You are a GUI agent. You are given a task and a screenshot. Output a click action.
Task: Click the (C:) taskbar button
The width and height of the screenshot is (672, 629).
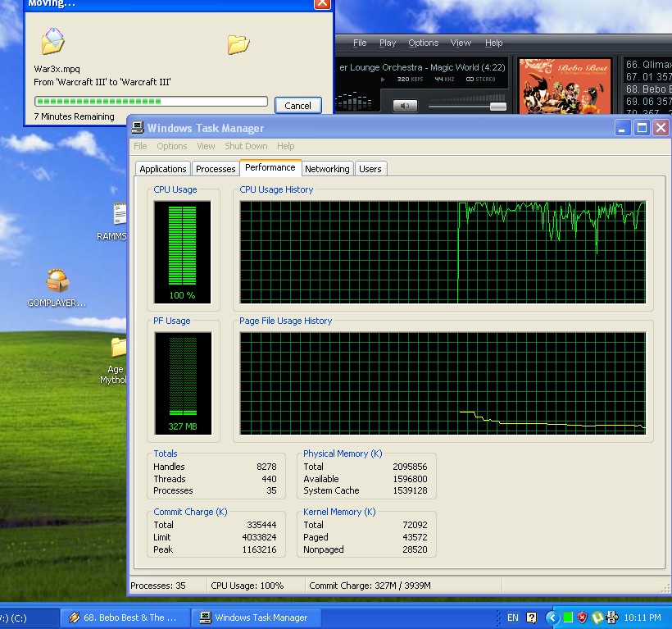[x=29, y=618]
